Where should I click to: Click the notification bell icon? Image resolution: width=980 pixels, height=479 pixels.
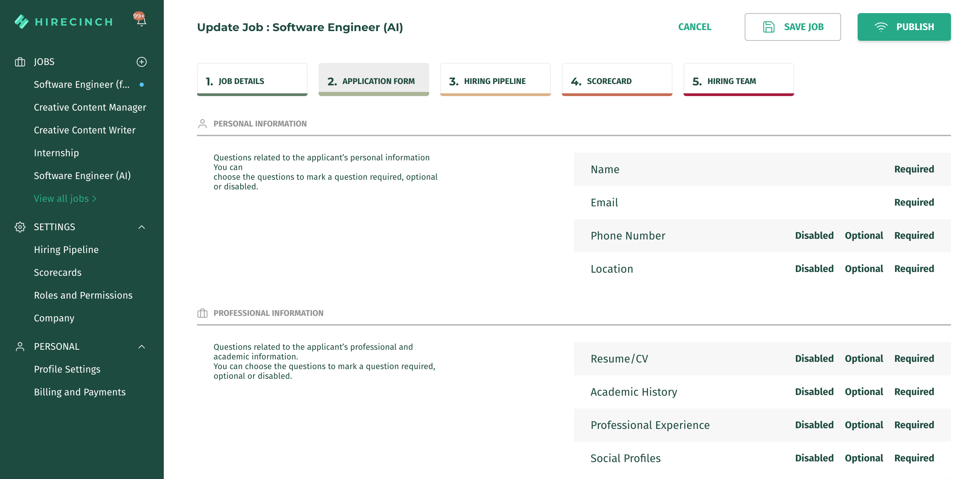141,21
